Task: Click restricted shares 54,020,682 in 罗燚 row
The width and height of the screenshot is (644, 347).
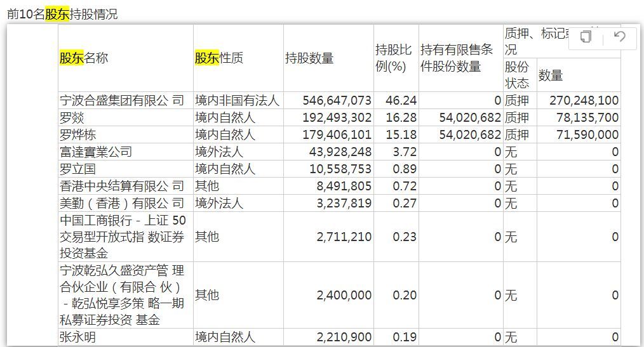Action: 470,118
